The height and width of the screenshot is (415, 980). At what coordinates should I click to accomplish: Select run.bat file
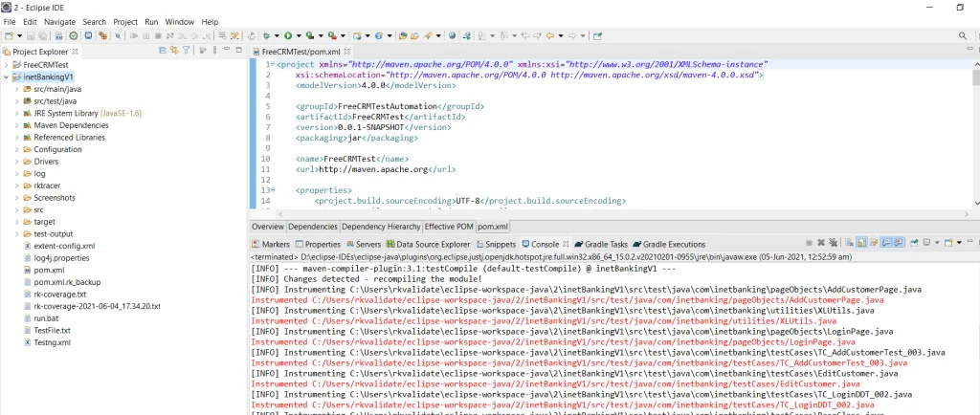[46, 318]
